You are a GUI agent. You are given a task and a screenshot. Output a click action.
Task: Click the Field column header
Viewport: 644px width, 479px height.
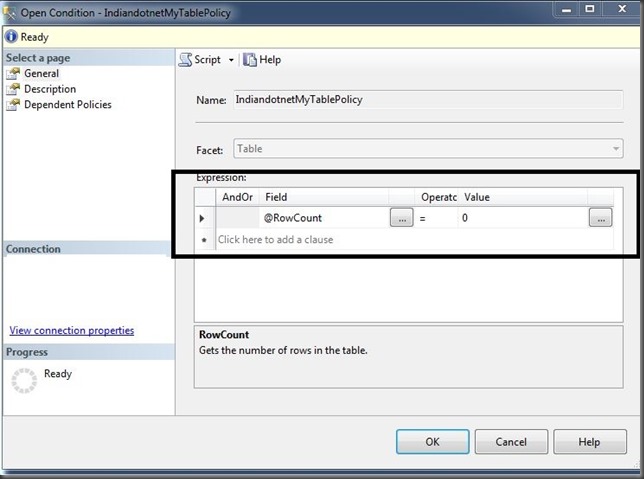point(324,197)
